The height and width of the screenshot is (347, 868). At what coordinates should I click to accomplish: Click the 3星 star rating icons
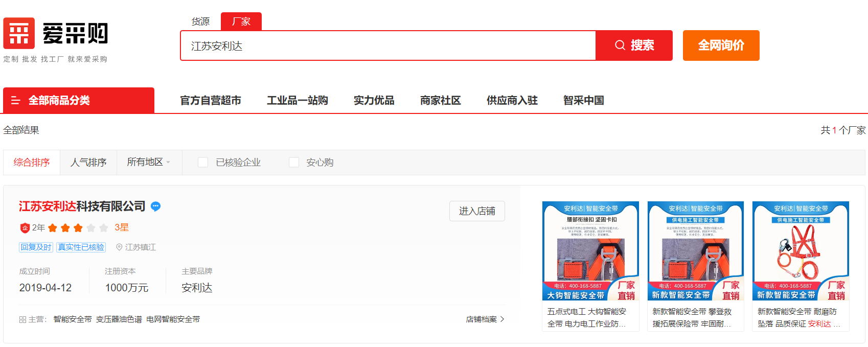point(78,228)
